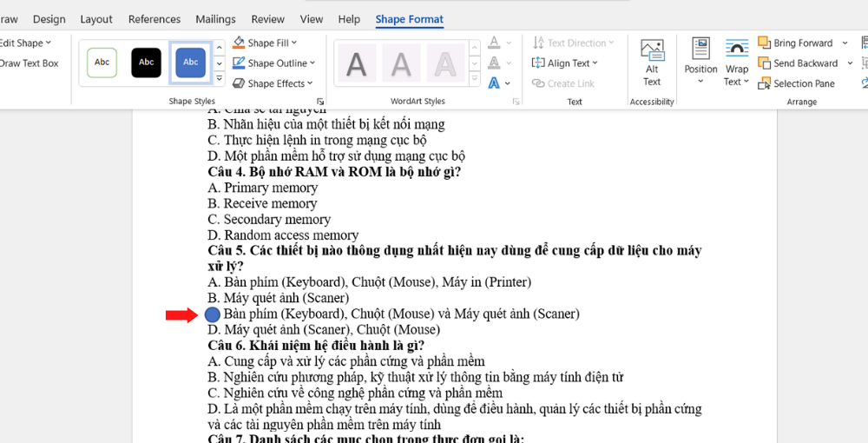Click the Draw Text Box button
Screen dimensions: 868x443
click(x=29, y=63)
